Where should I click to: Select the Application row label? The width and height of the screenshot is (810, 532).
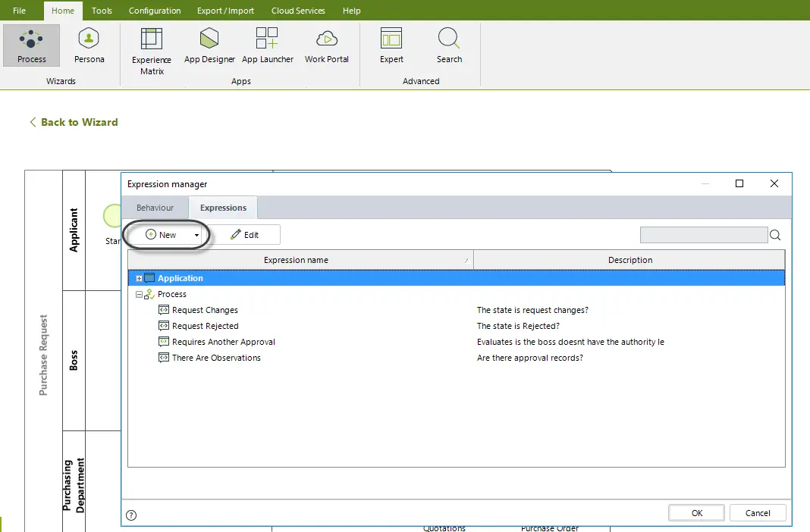point(181,278)
